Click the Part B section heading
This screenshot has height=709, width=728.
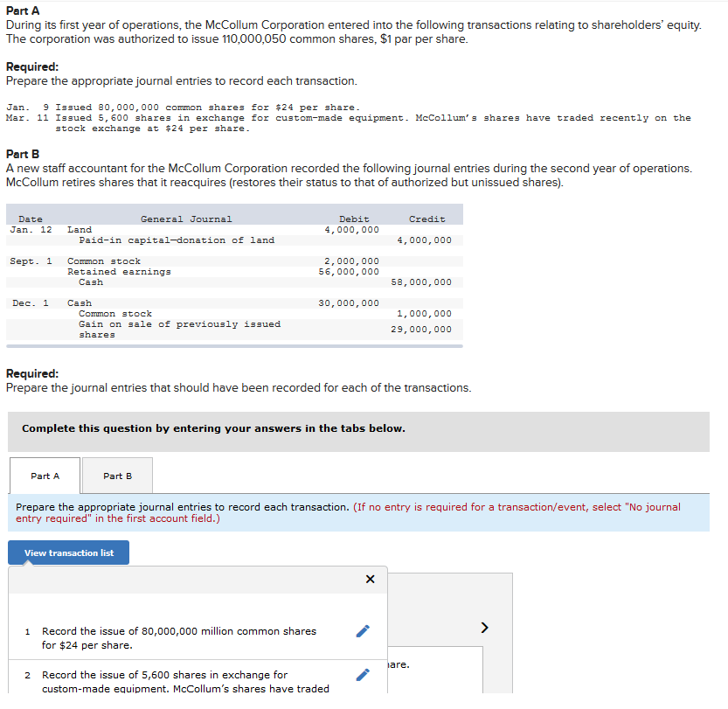(x=23, y=154)
